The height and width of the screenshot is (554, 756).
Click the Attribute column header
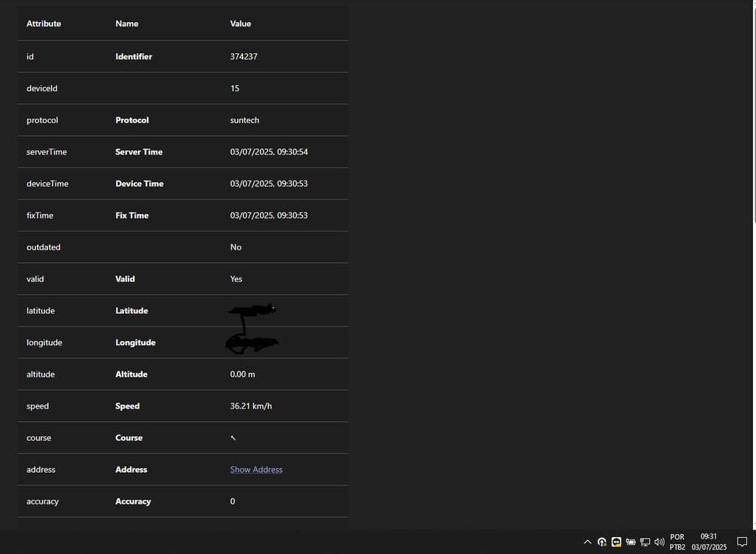pos(44,24)
